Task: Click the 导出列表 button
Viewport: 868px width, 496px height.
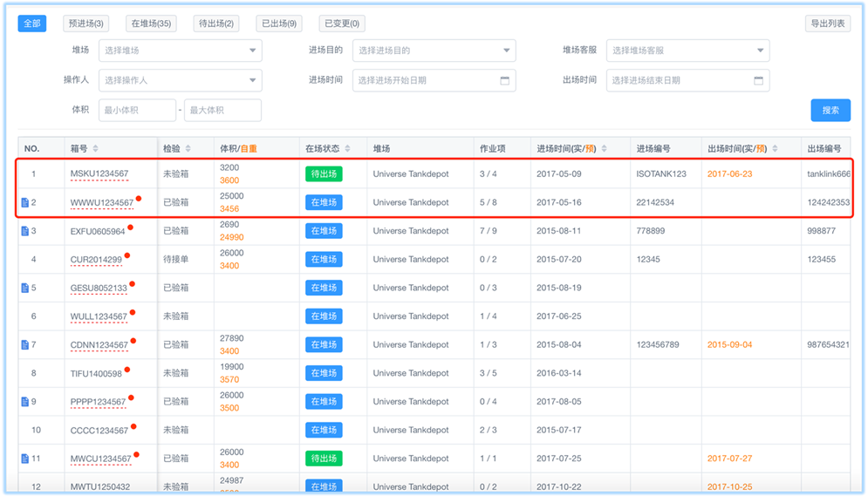Action: (x=828, y=24)
